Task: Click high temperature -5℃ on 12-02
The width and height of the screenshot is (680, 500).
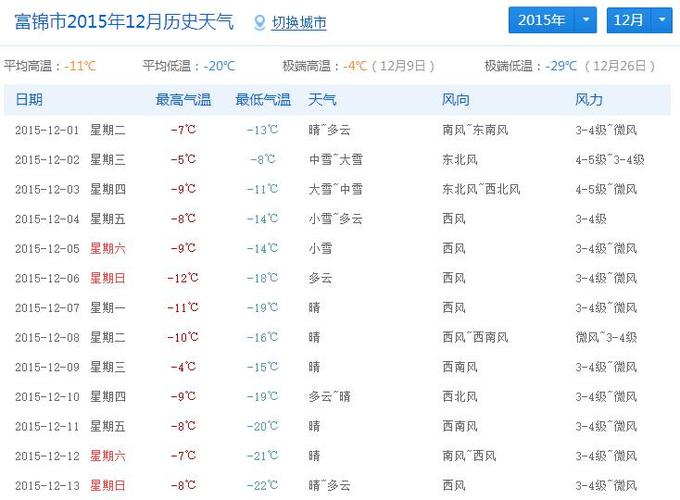Action: [183, 159]
